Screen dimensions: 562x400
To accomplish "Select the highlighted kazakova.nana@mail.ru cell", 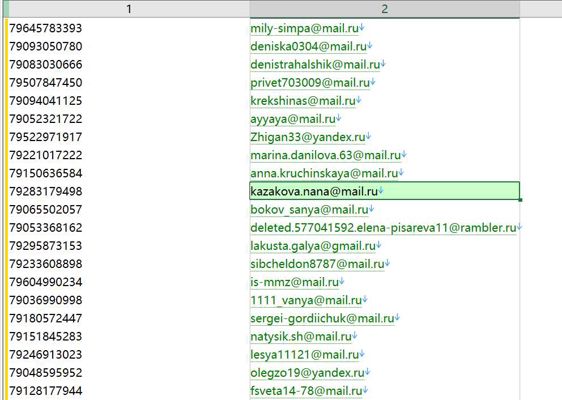I will point(385,191).
